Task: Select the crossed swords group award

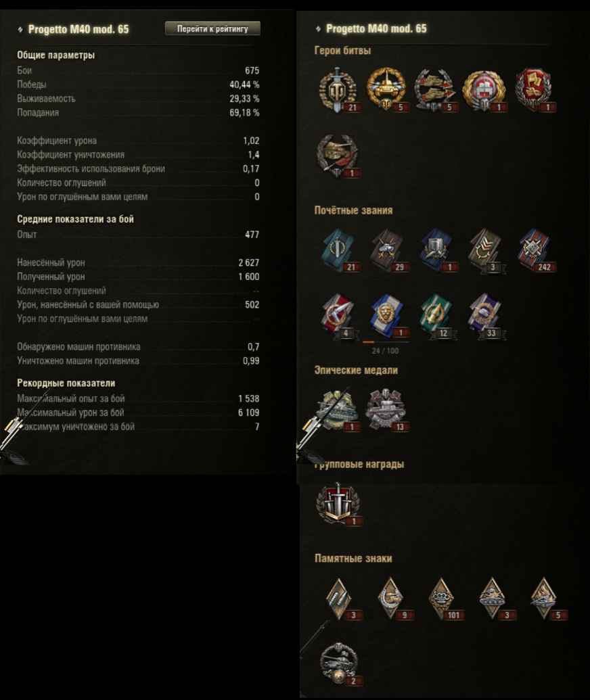Action: (x=340, y=504)
